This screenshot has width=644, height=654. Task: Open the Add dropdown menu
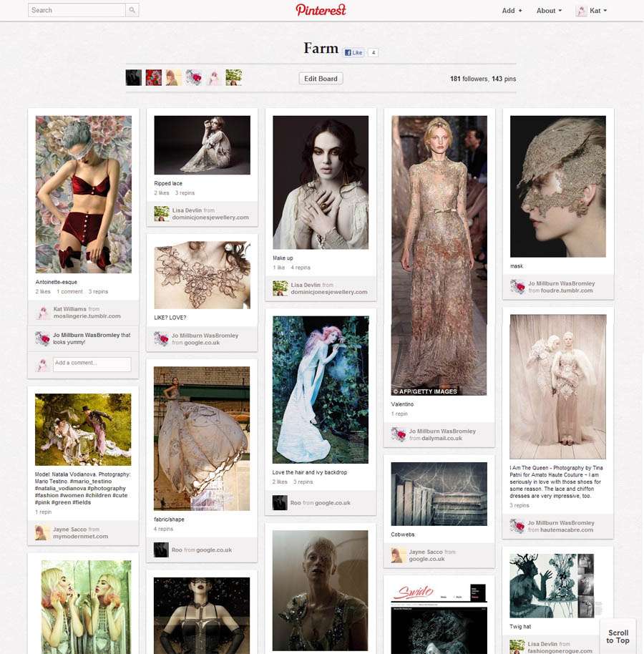click(x=512, y=11)
